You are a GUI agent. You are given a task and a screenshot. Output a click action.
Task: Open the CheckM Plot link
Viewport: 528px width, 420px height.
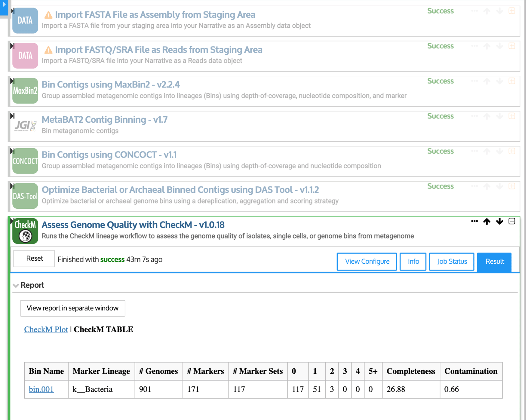tap(46, 330)
